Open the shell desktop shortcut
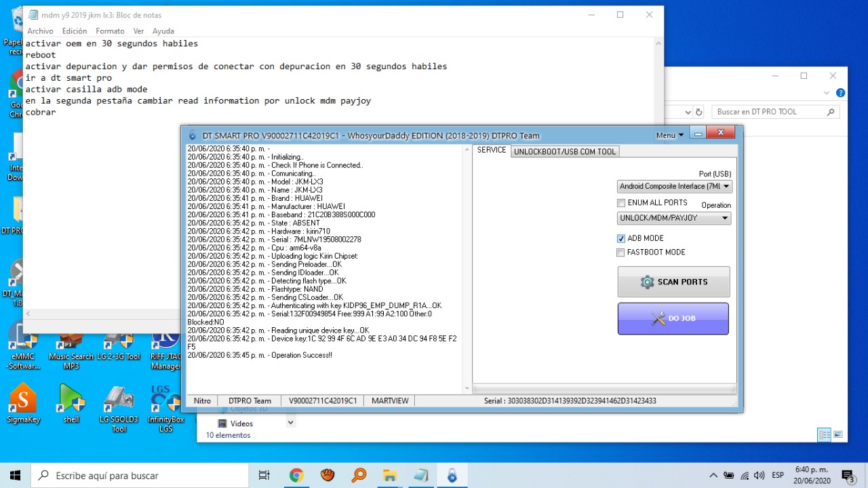Image resolution: width=868 pixels, height=488 pixels. tap(71, 403)
